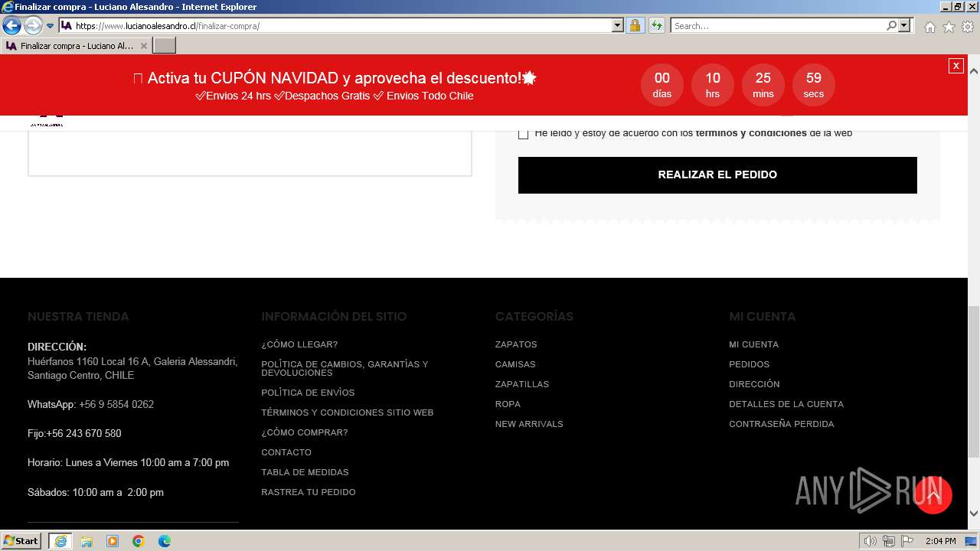Image resolution: width=980 pixels, height=551 pixels.
Task: Go forward using the browser Forward arrow
Action: click(32, 26)
